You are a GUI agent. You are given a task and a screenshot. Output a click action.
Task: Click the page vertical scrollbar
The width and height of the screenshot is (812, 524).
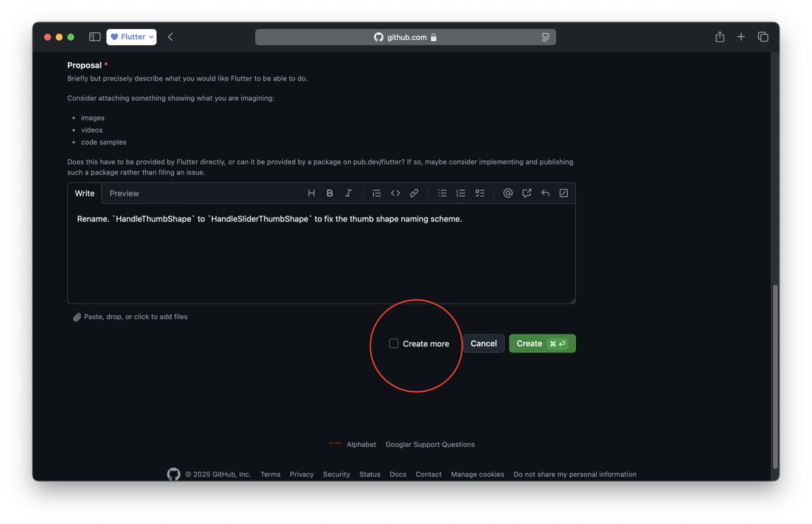click(x=775, y=376)
